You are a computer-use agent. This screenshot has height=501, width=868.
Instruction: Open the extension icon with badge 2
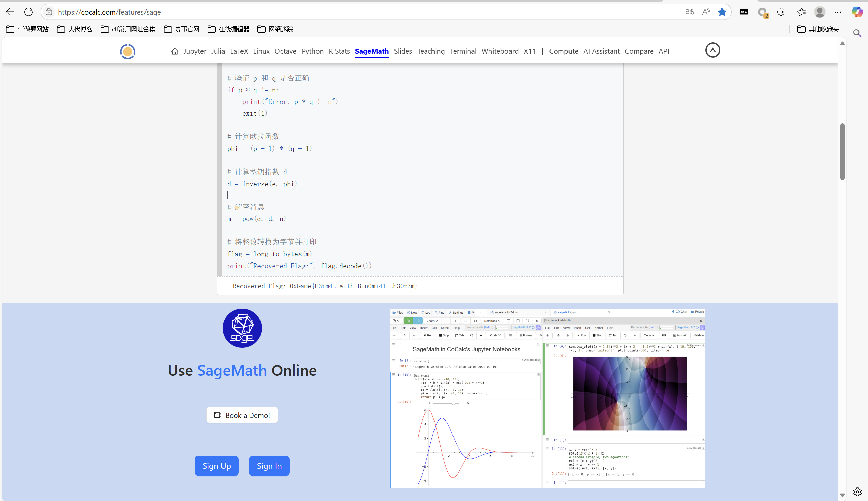tap(763, 13)
